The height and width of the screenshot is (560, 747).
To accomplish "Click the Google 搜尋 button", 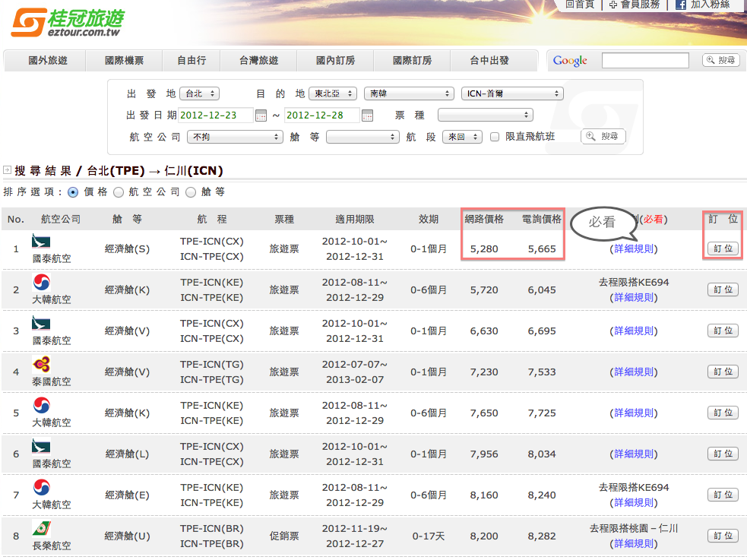I will [721, 60].
